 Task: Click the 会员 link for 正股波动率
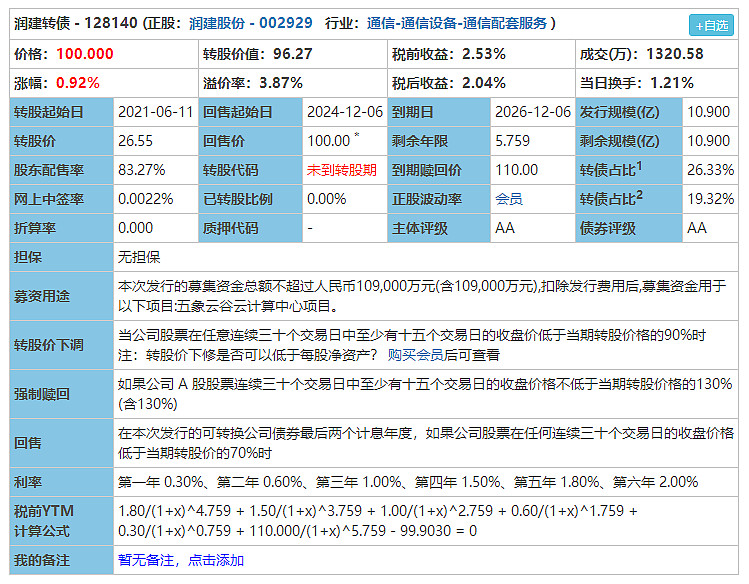pos(509,199)
